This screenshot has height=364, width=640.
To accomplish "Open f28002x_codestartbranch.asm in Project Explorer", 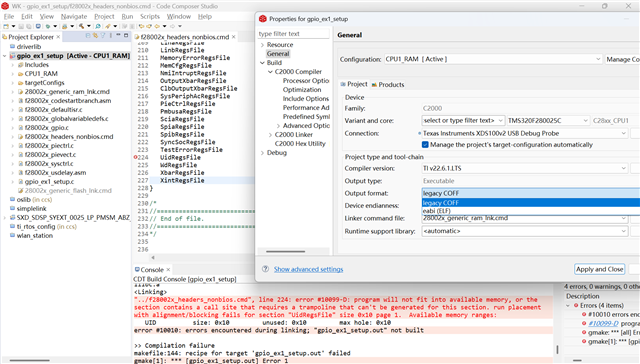I will (x=68, y=101).
